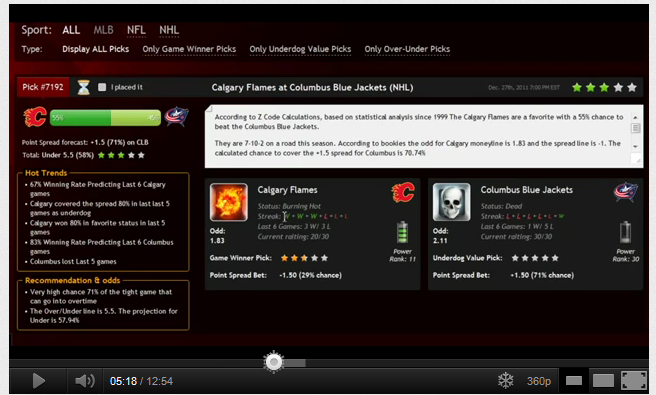Click the Columbus Blue Jackets skull thumbnail

point(452,202)
